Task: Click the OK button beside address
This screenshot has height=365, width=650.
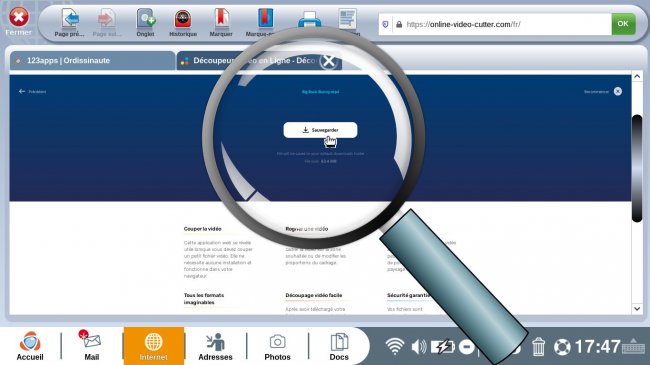Action: point(623,24)
